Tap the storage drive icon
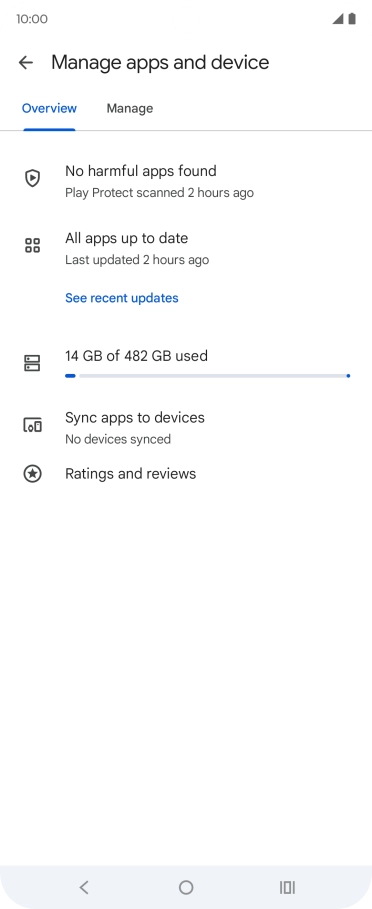This screenshot has height=909, width=372. point(32,363)
